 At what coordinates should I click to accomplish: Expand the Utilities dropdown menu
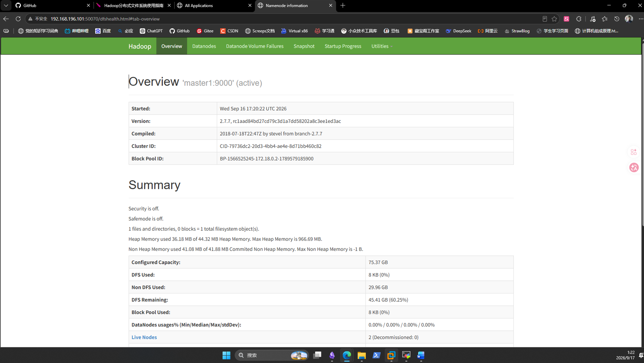tap(382, 46)
